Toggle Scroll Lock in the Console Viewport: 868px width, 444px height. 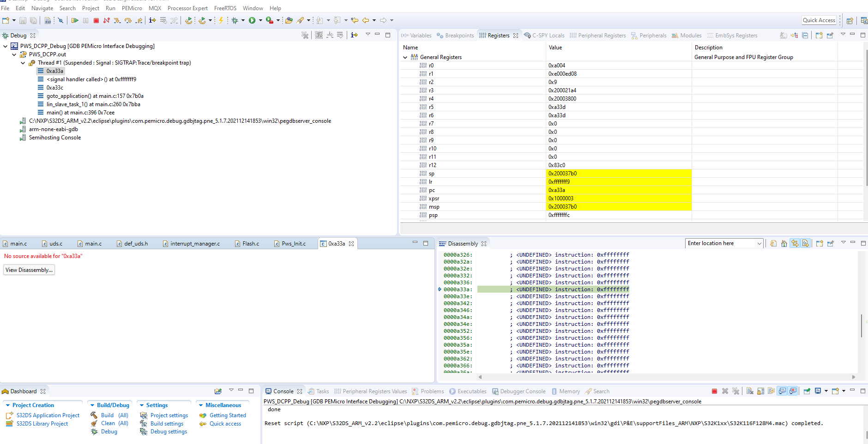760,391
